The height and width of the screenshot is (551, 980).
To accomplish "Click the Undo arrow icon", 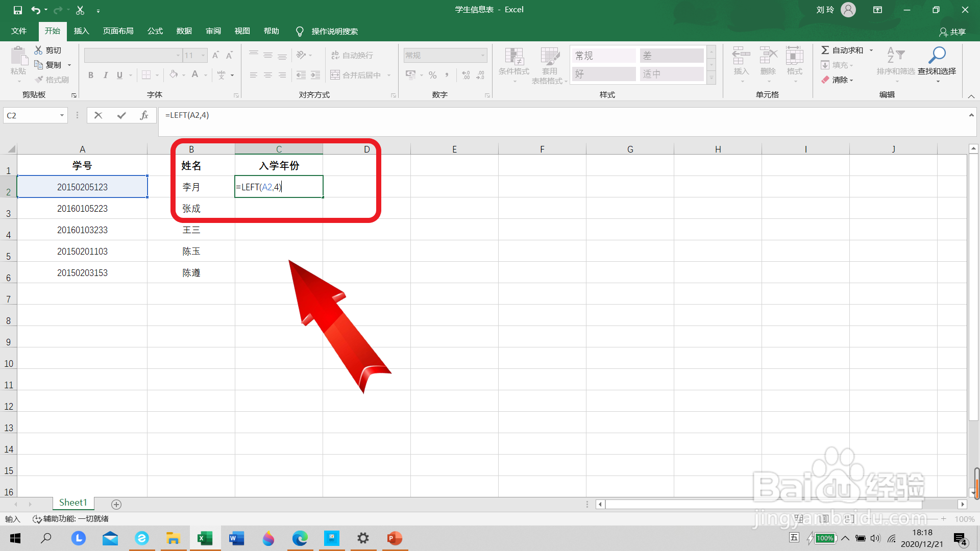I will (x=36, y=10).
